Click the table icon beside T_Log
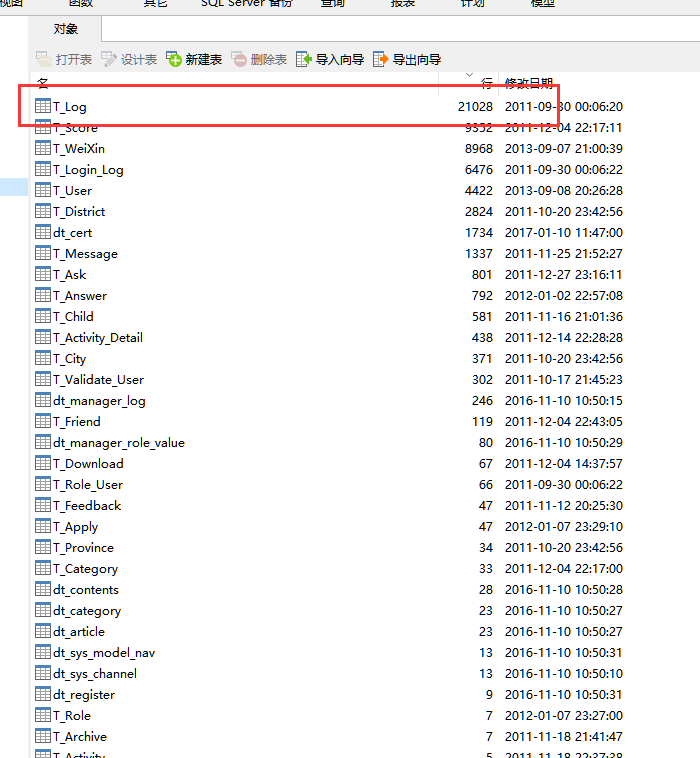This screenshot has width=700, height=758. 43,106
